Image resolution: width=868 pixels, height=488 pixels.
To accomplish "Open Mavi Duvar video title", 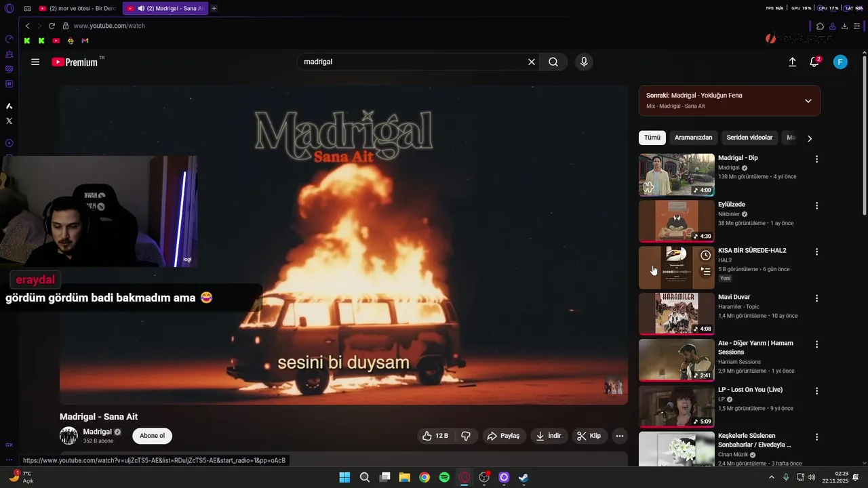I will coord(734,297).
